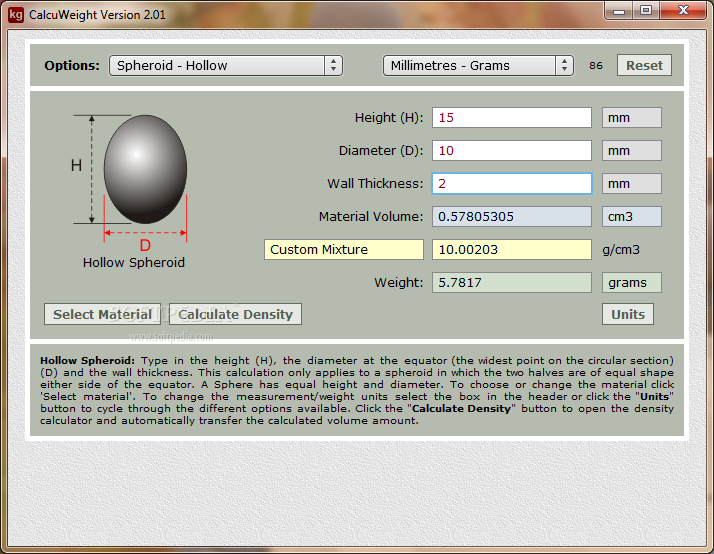714x554 pixels.
Task: Click the Diameter (D) input field
Action: coord(512,151)
